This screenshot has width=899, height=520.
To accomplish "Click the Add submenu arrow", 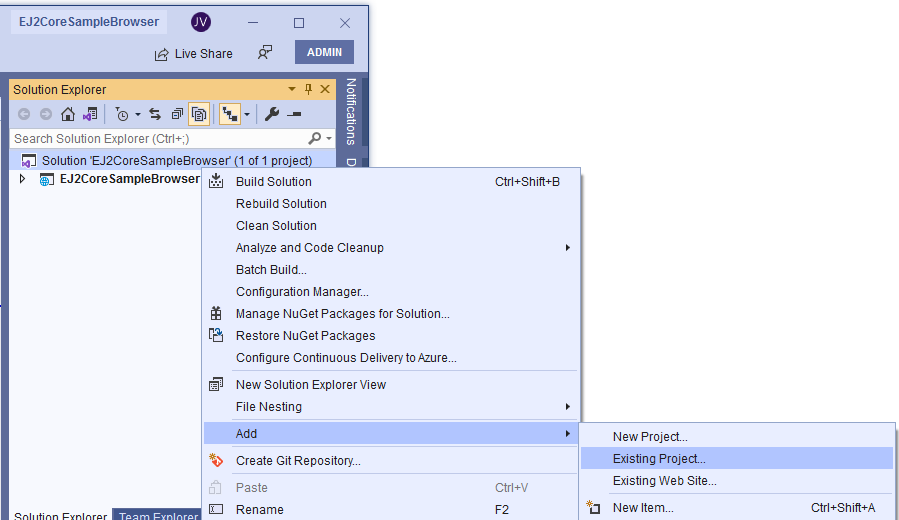I will [568, 433].
